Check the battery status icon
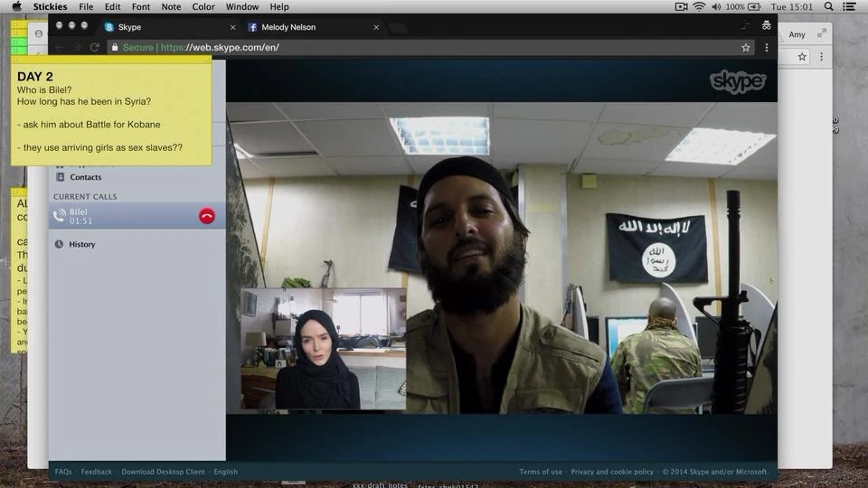 (754, 6)
